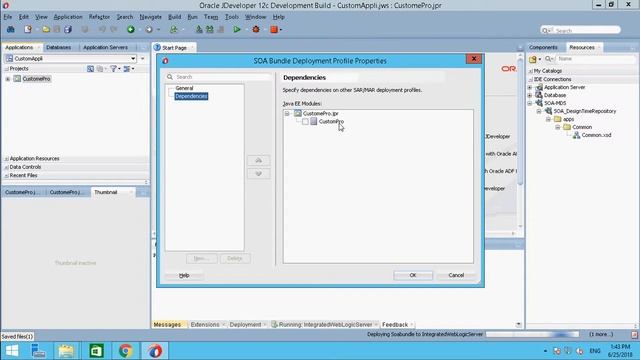Select the apps folder in SOA-MDS

(x=568, y=119)
